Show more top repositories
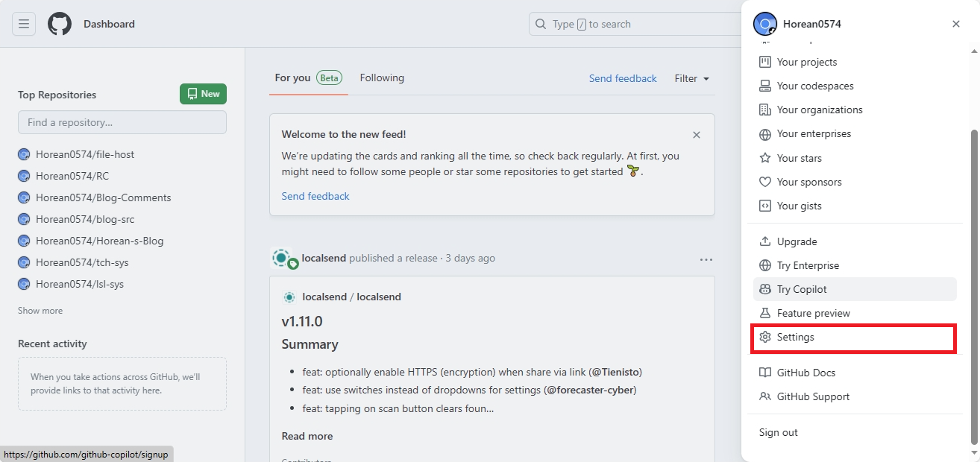980x462 pixels. pyautogui.click(x=40, y=311)
